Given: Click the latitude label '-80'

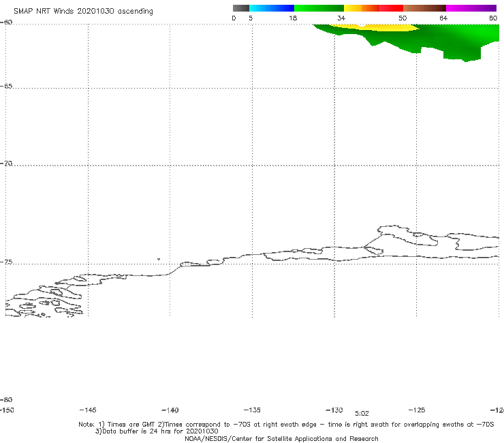Looking at the screenshot, I should pos(6,399).
